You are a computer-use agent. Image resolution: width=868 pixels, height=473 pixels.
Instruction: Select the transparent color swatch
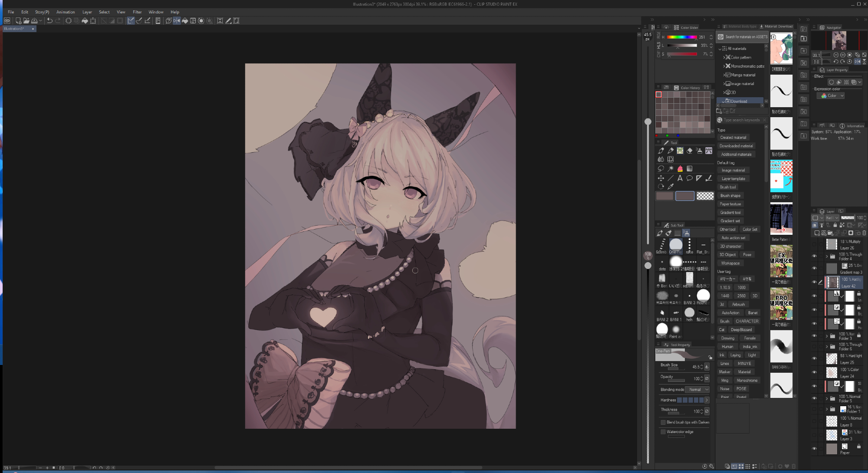pyautogui.click(x=705, y=196)
